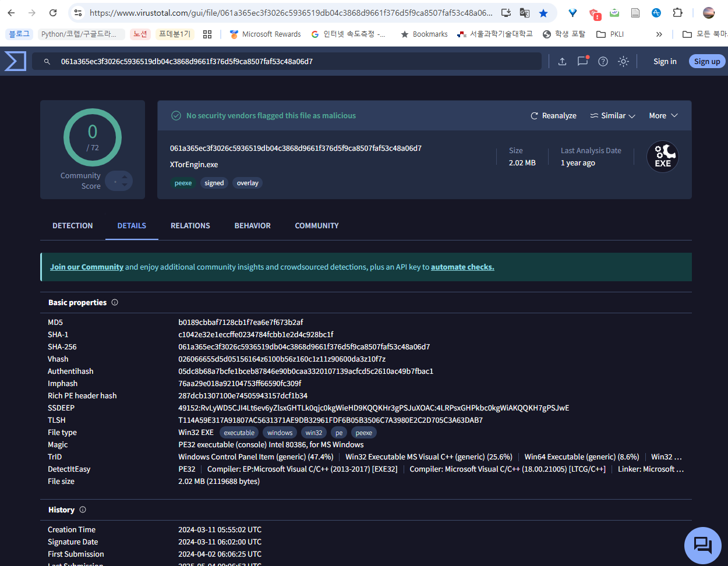Click the Sign in link
Screen dimensions: 728x566
665,61
